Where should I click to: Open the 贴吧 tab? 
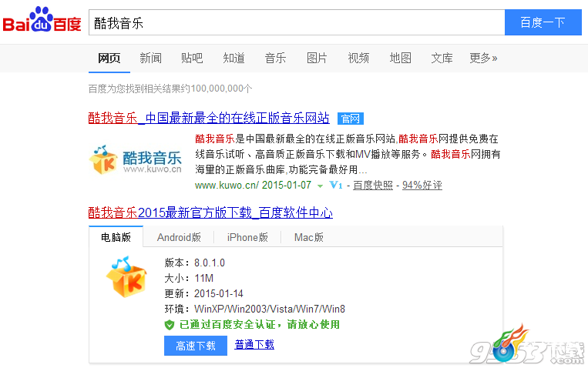pos(192,58)
